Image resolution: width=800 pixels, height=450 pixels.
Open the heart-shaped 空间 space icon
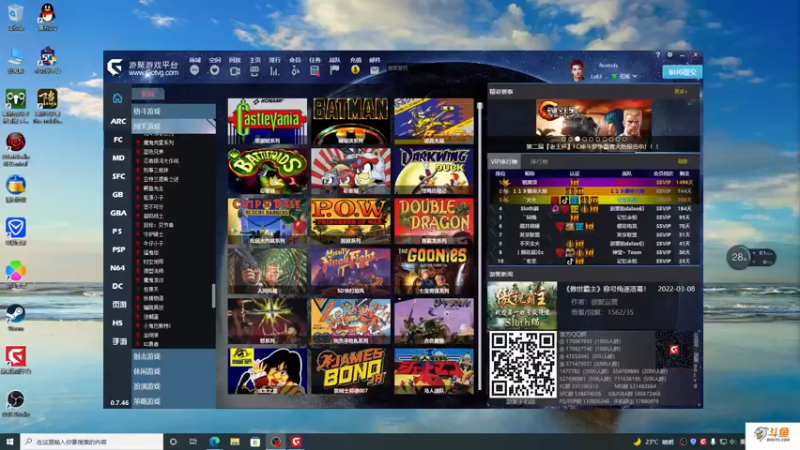click(x=214, y=70)
